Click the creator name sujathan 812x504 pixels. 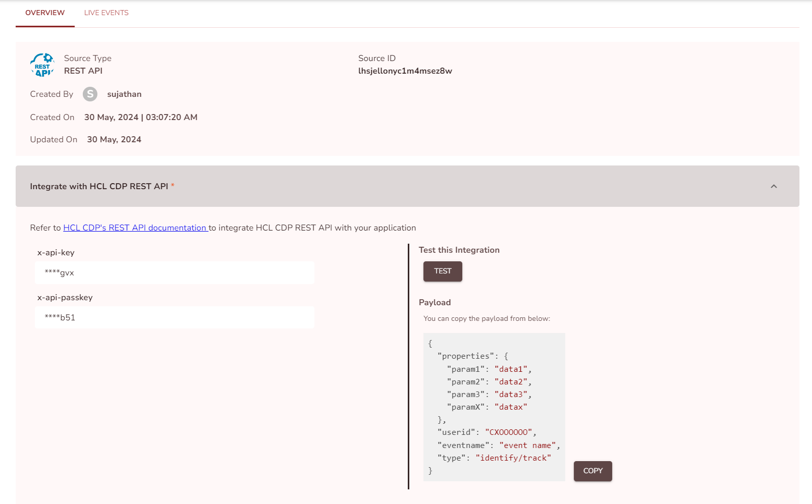click(124, 94)
